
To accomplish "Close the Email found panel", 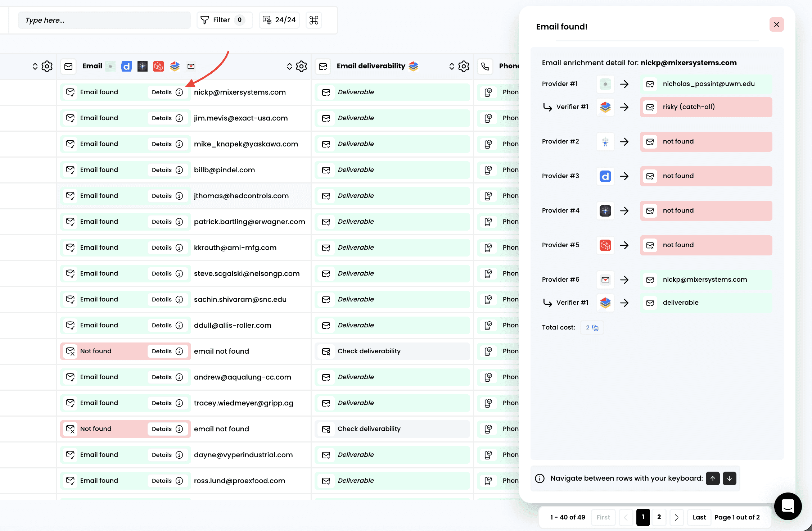I will point(776,24).
